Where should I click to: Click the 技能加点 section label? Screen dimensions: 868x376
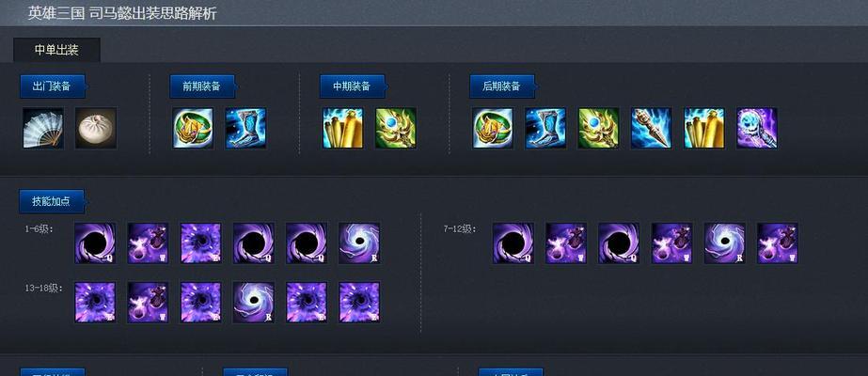52,201
